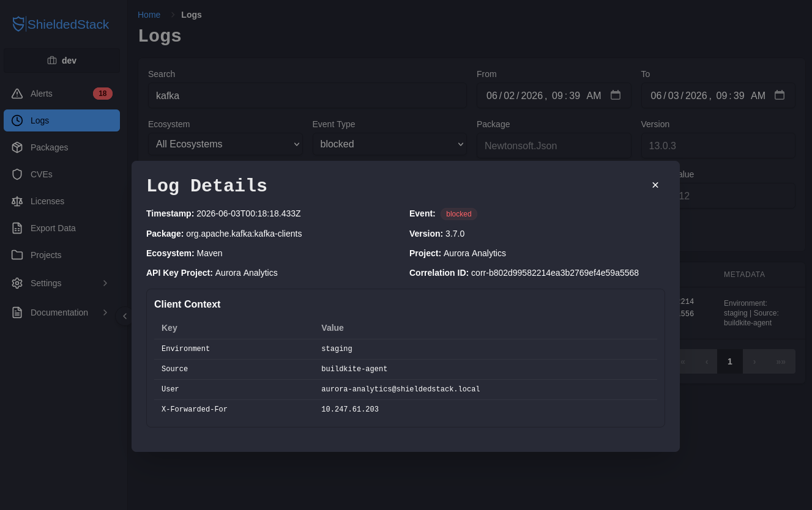Click the Documentation page icon
The height and width of the screenshot is (510, 812).
click(17, 312)
